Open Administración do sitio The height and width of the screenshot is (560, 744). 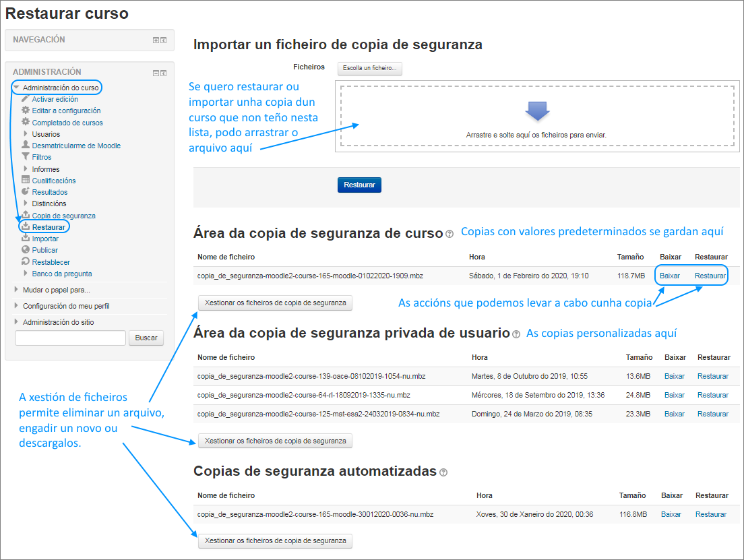[59, 321]
